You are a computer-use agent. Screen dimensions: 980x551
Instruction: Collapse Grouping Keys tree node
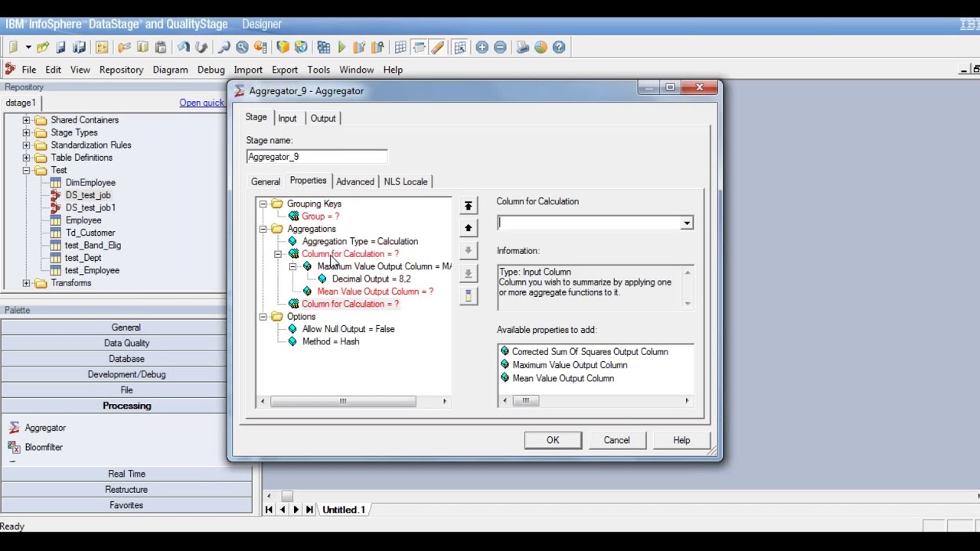263,204
